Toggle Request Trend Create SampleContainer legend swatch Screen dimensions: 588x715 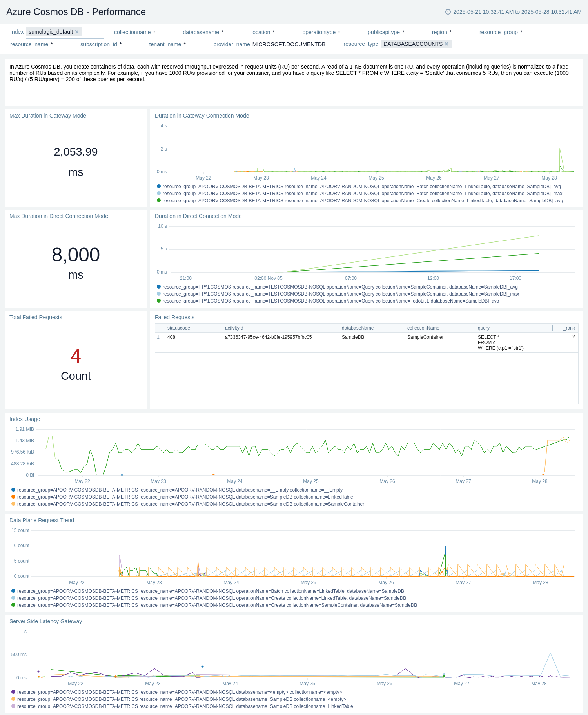(x=13, y=605)
